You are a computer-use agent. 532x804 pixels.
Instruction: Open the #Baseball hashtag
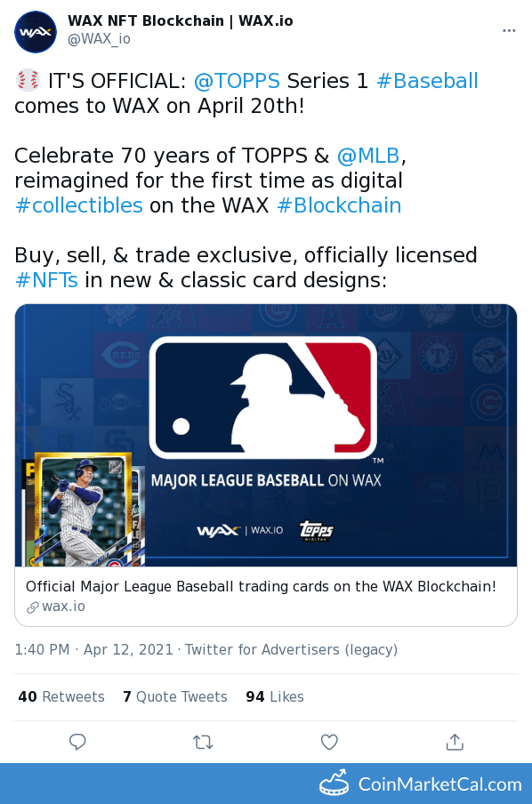click(x=428, y=80)
